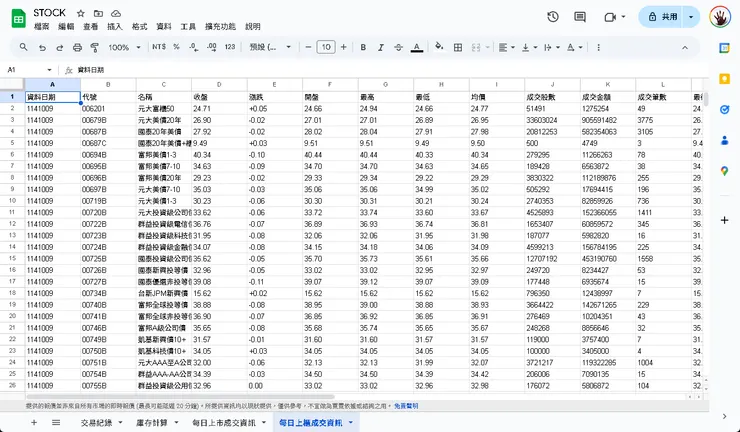The image size is (740, 432).
Task: Open the borders tool
Action: tap(458, 47)
